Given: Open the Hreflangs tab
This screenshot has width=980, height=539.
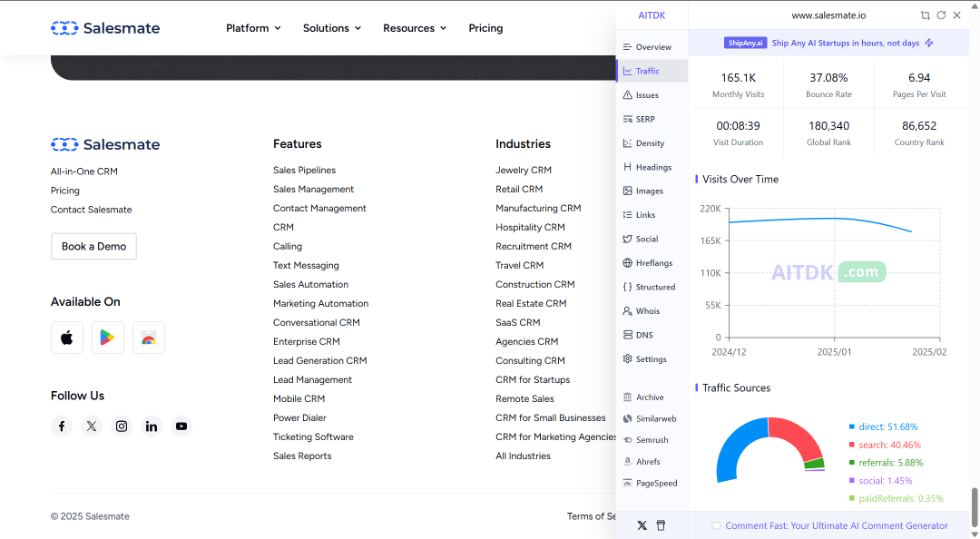Looking at the screenshot, I should coord(652,263).
